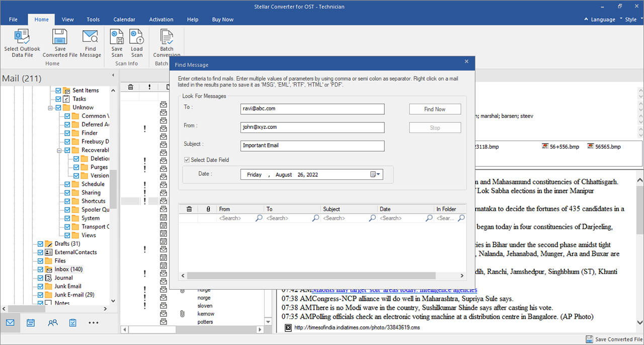Image resolution: width=644 pixels, height=345 pixels.
Task: Collapse the Mail folder pane arrow
Action: pos(113,75)
